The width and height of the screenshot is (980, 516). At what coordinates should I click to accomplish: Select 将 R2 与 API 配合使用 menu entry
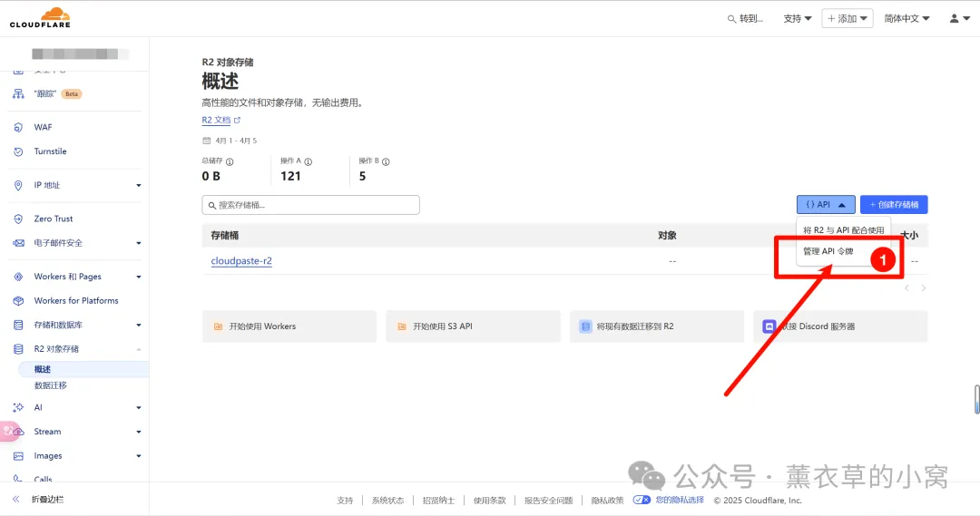pos(843,230)
